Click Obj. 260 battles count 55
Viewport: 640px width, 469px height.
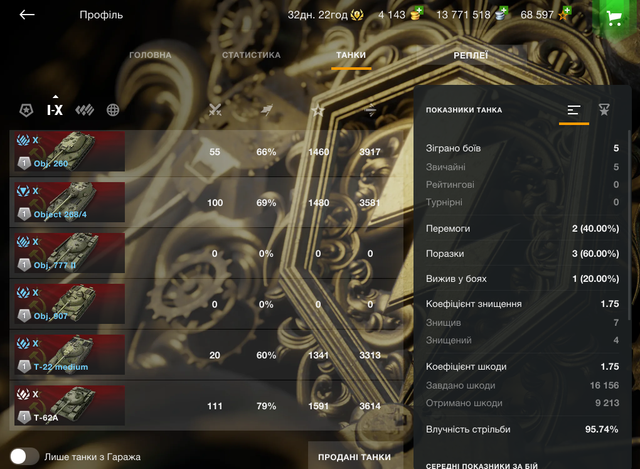pyautogui.click(x=215, y=152)
